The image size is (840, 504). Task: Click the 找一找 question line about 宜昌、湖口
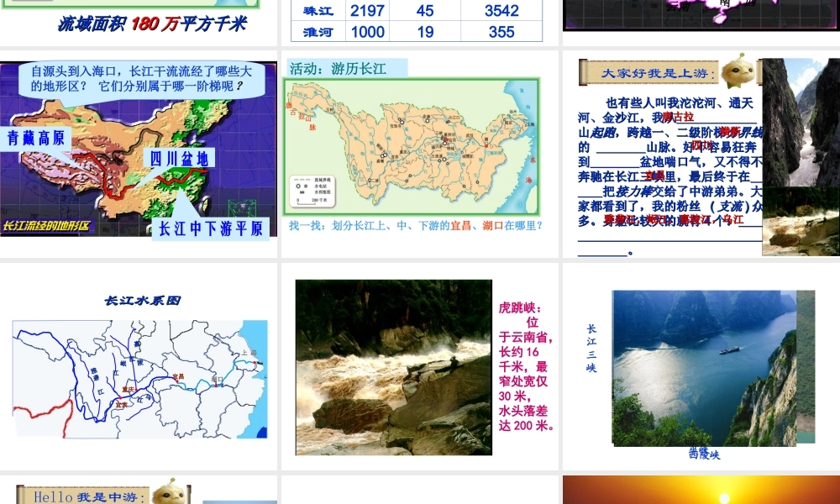[416, 225]
